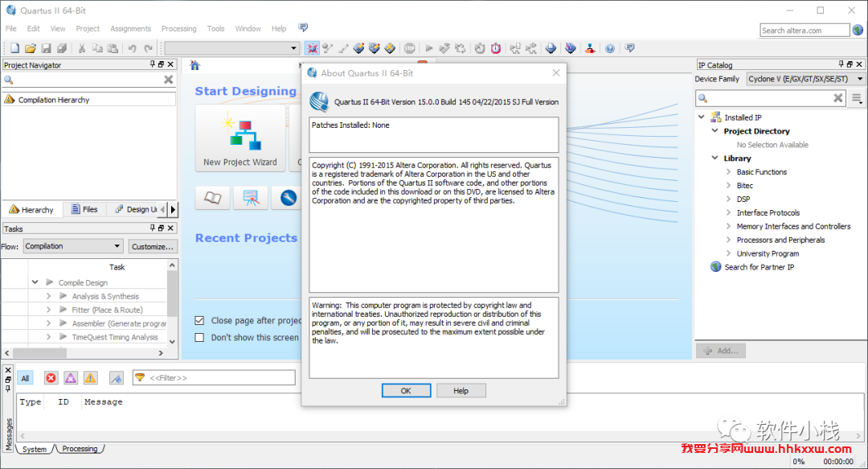Screen dimensions: 868x469
Task: Click the Redo arrow icon
Action: click(148, 49)
